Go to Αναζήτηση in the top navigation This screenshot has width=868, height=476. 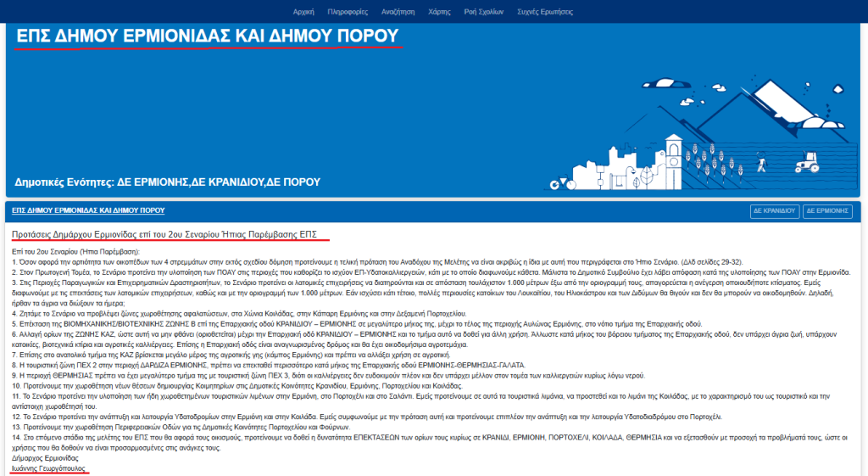point(398,12)
